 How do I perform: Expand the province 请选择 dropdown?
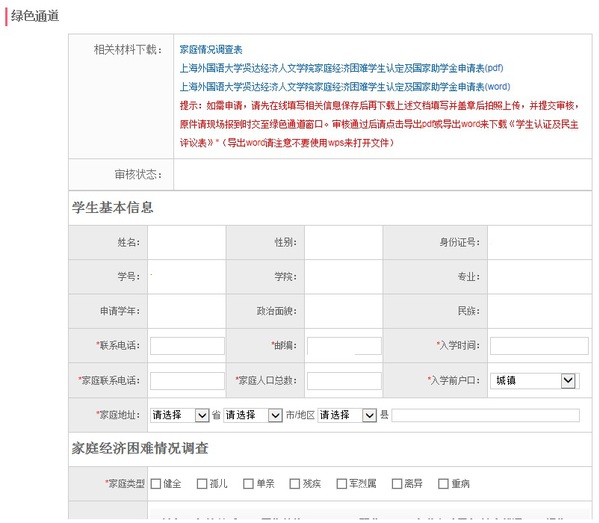180,415
